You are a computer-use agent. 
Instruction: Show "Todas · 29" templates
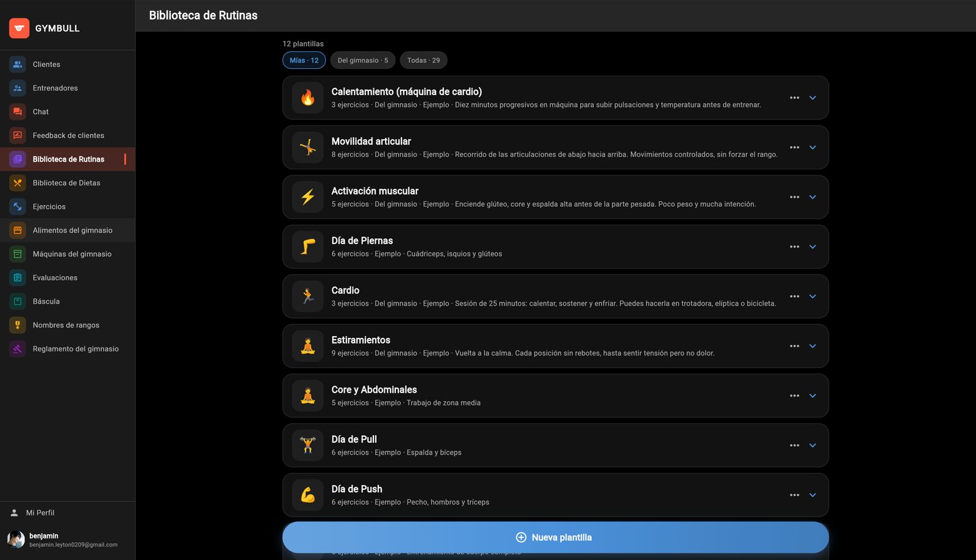pyautogui.click(x=423, y=60)
